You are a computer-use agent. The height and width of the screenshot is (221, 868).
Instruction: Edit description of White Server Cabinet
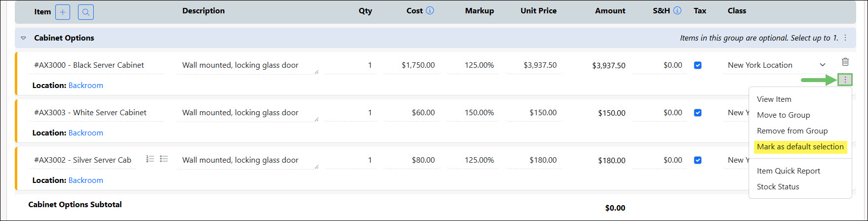248,113
